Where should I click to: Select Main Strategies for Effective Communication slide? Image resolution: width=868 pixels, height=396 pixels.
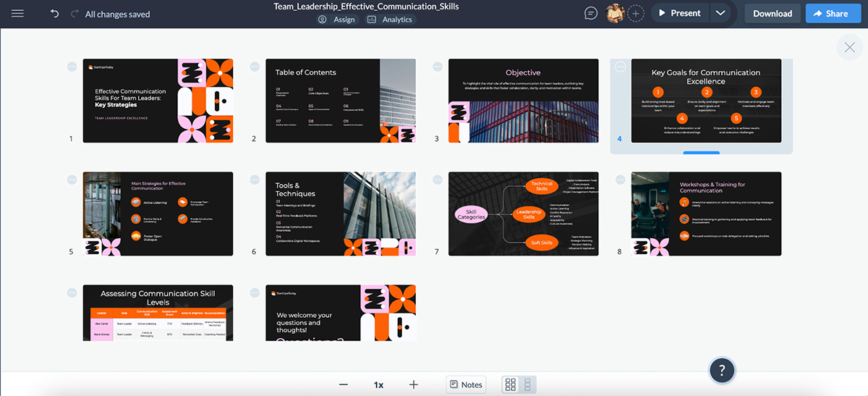[158, 214]
